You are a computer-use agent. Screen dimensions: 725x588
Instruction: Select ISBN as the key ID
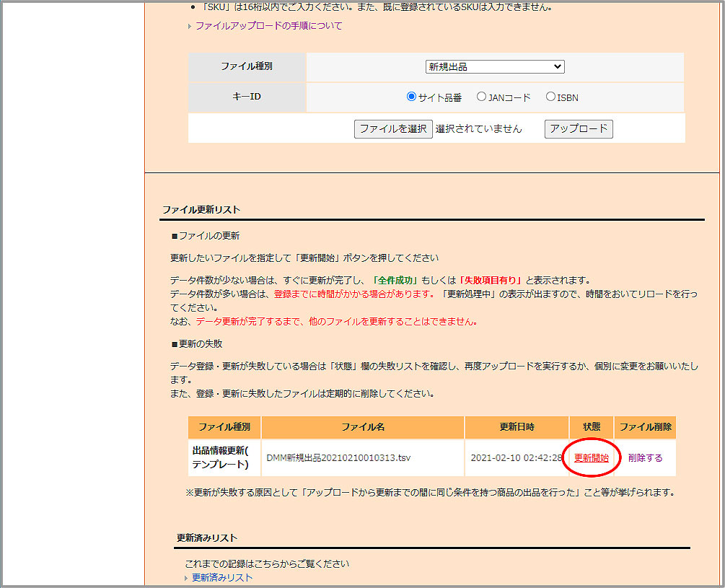(x=550, y=97)
